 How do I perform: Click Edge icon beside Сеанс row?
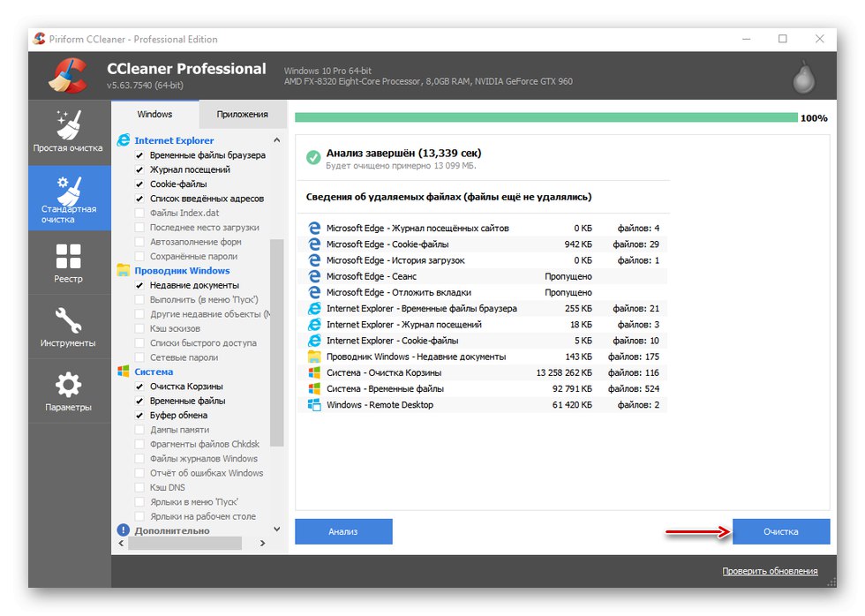tap(314, 275)
